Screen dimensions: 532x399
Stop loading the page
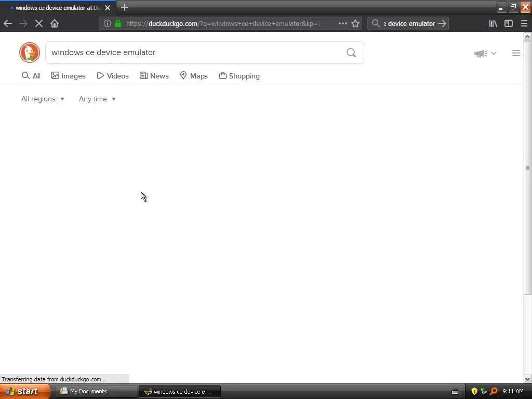point(38,23)
